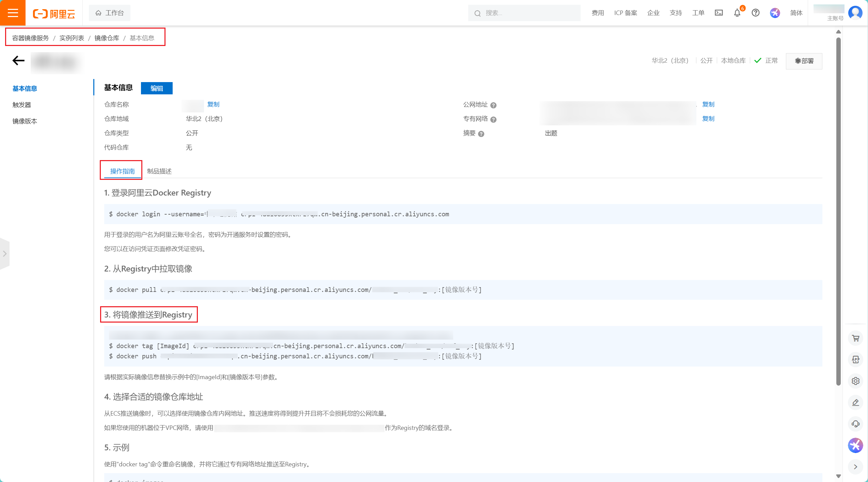Click the user avatar icon
The width and height of the screenshot is (868, 482).
[855, 13]
